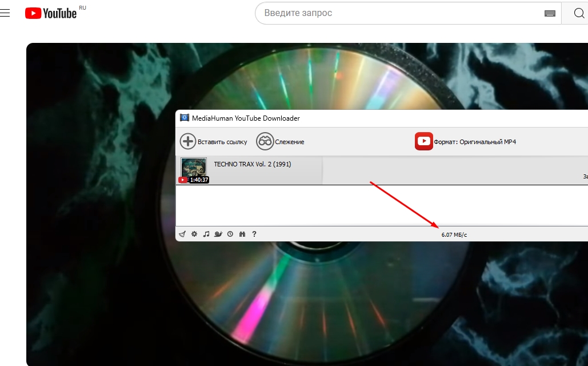
Task: Open the Формат: Оригинальный MP4 selector
Action: [465, 141]
